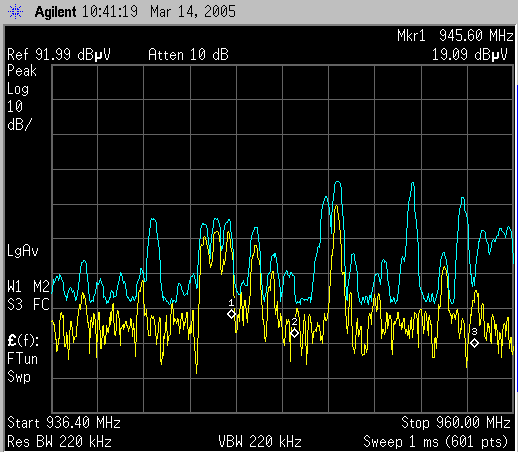Viewport: 518px width, 452px height.
Task: Click the Agilent timestamp 10:41:19 text
Action: click(110, 12)
